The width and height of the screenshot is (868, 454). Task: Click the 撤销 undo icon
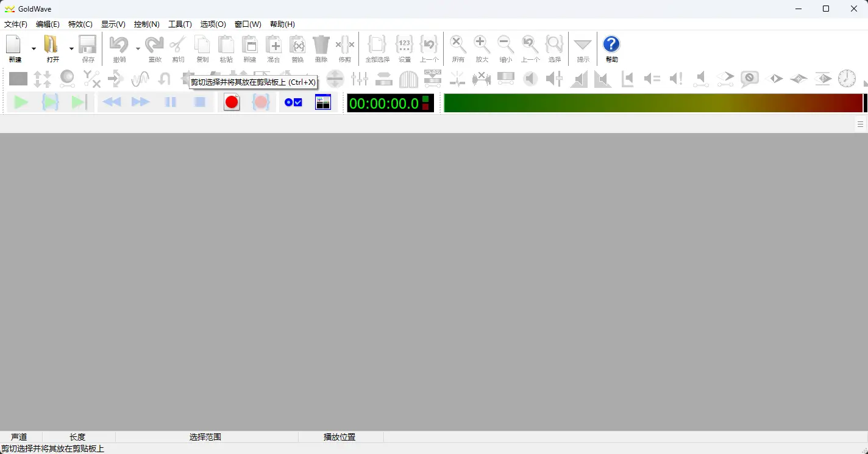[x=119, y=45]
